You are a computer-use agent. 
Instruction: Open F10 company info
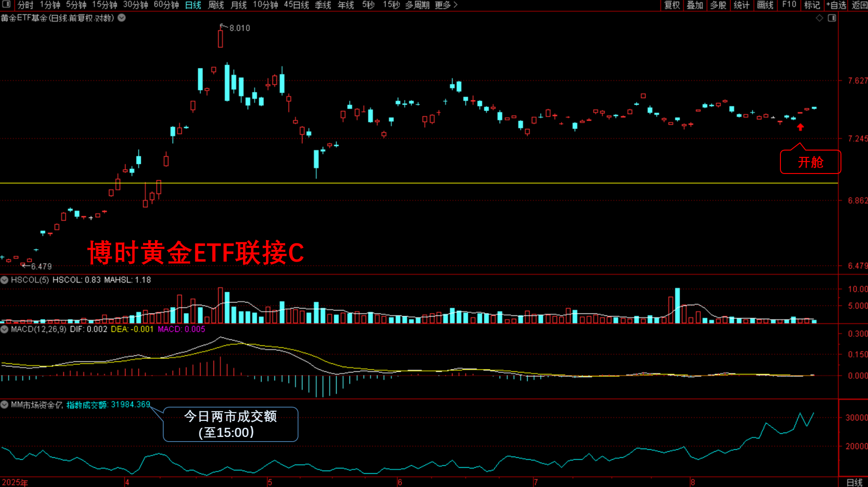click(x=789, y=5)
